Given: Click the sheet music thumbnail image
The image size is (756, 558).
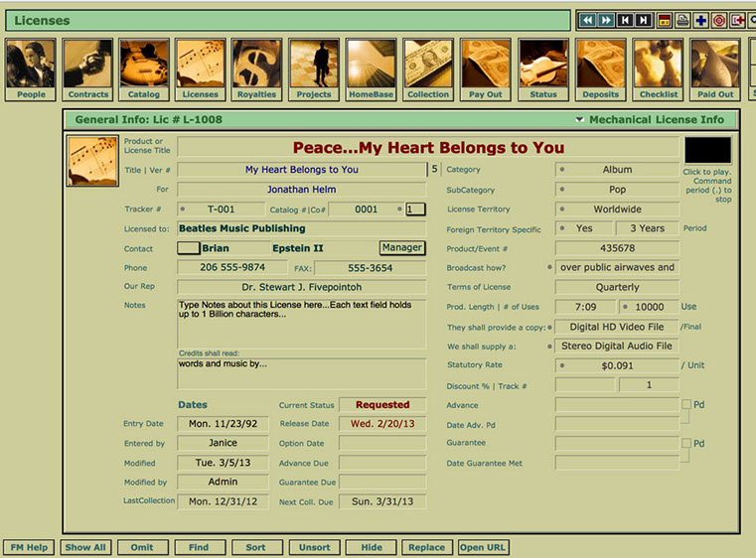Looking at the screenshot, I should (92, 161).
